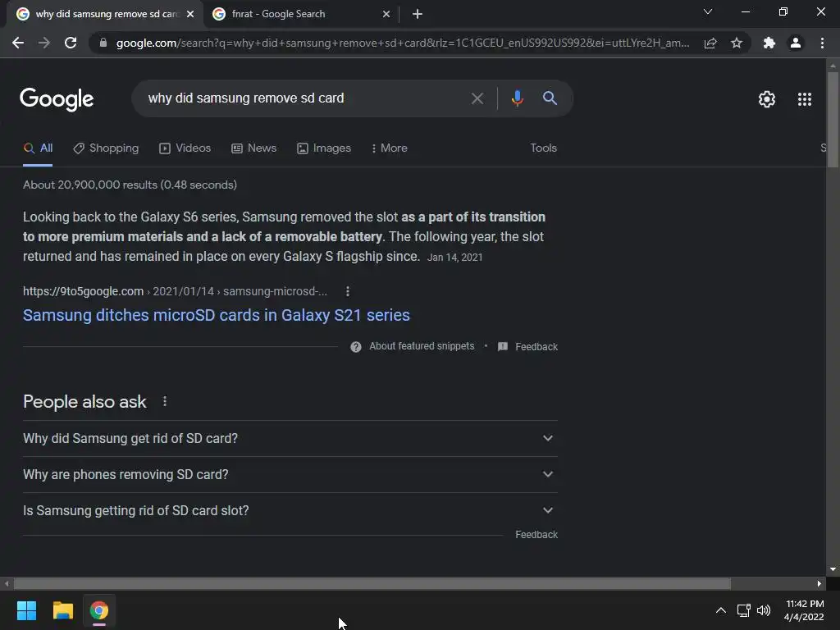Open the Google apps grid
The image size is (840, 630).
[804, 99]
